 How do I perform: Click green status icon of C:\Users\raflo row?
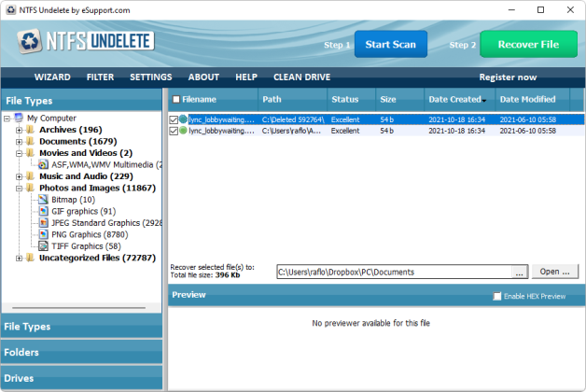(183, 131)
